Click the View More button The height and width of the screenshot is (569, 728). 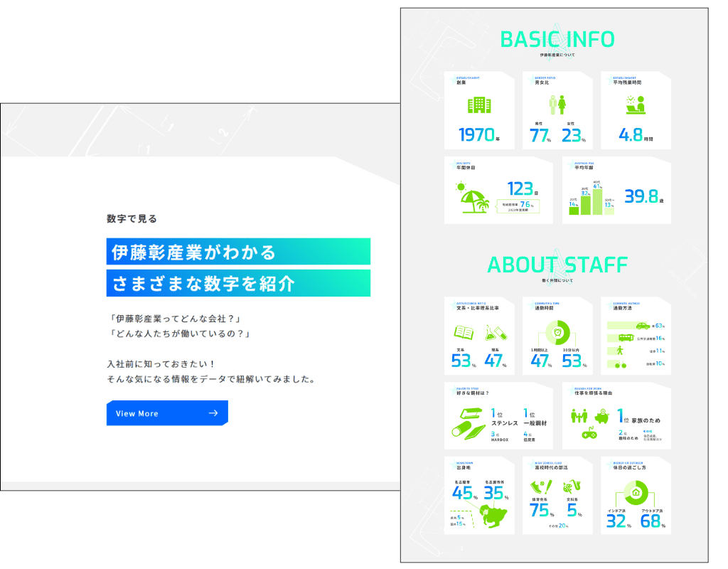pyautogui.click(x=166, y=413)
